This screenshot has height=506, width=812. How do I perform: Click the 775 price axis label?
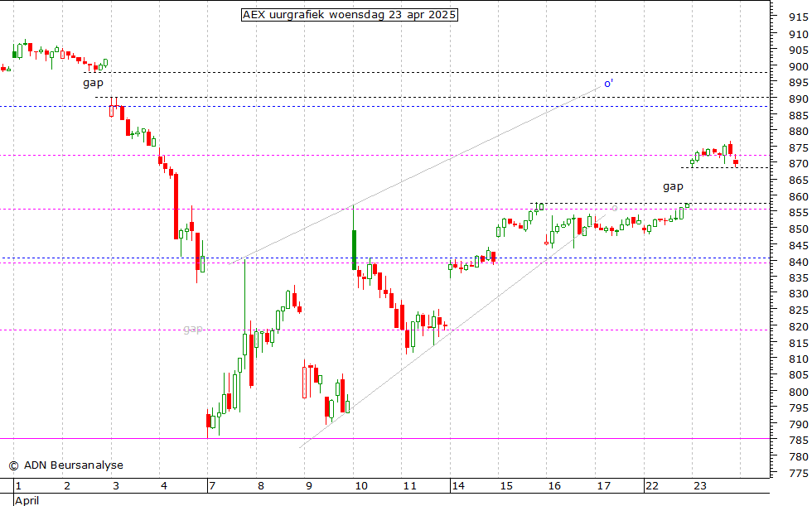tap(798, 473)
